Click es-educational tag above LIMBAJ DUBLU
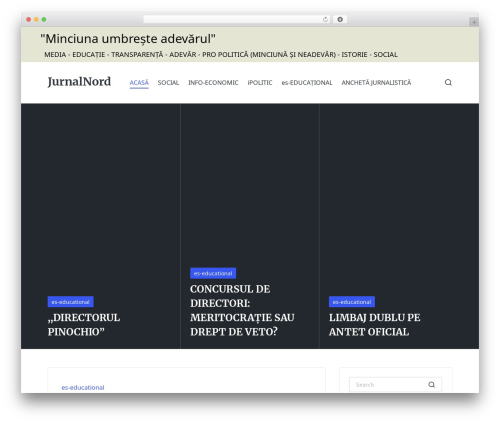This screenshot has height=423, width=500. (x=352, y=302)
